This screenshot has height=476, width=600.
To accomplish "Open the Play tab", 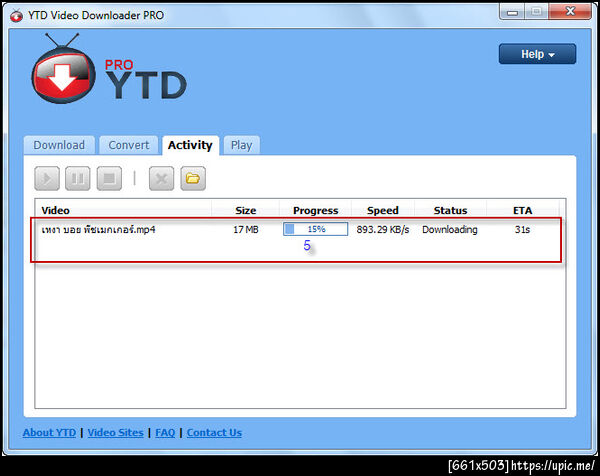I will tap(241, 145).
